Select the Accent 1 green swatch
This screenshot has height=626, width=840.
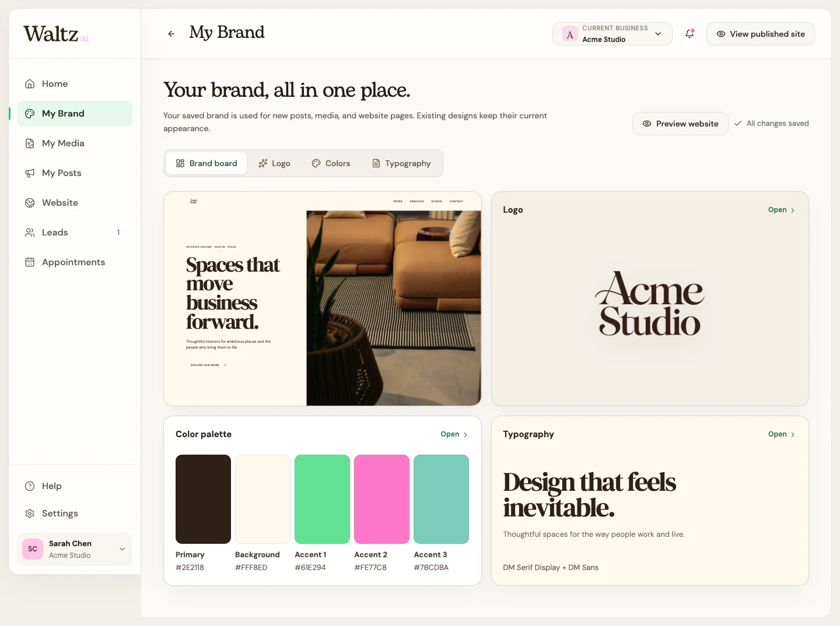point(322,499)
